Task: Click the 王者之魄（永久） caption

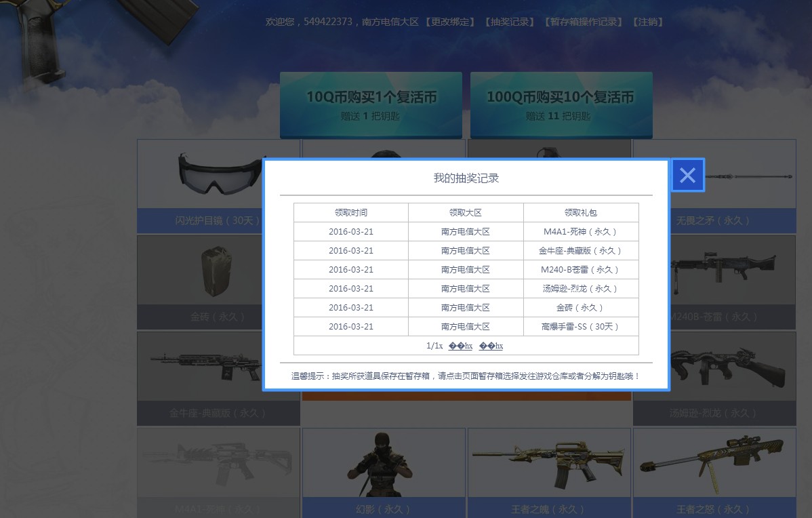Action: [549, 509]
